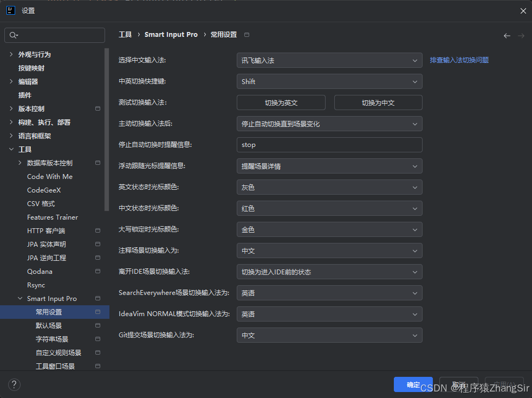The height and width of the screenshot is (398, 532).
Task: Confirm settings with the 确定 button
Action: coord(413,384)
